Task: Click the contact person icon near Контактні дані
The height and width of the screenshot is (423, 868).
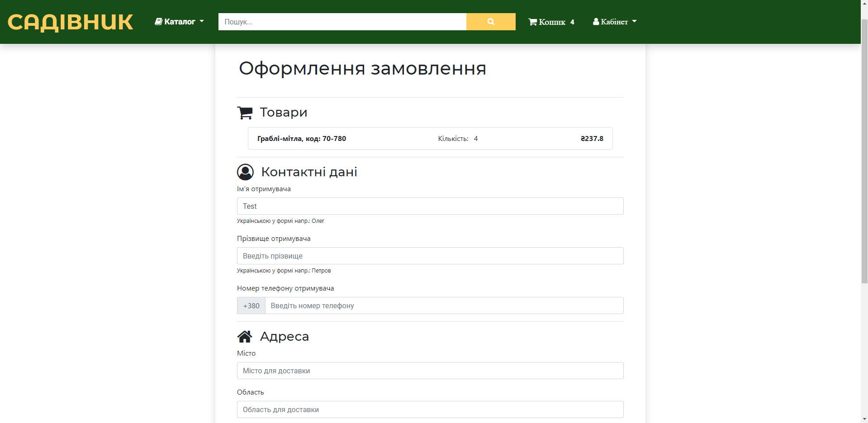Action: (245, 172)
